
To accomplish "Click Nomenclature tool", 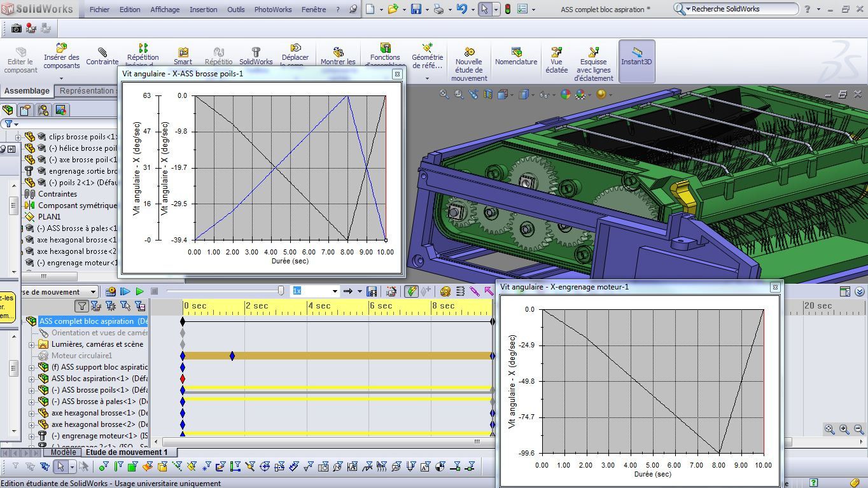I will [x=516, y=56].
